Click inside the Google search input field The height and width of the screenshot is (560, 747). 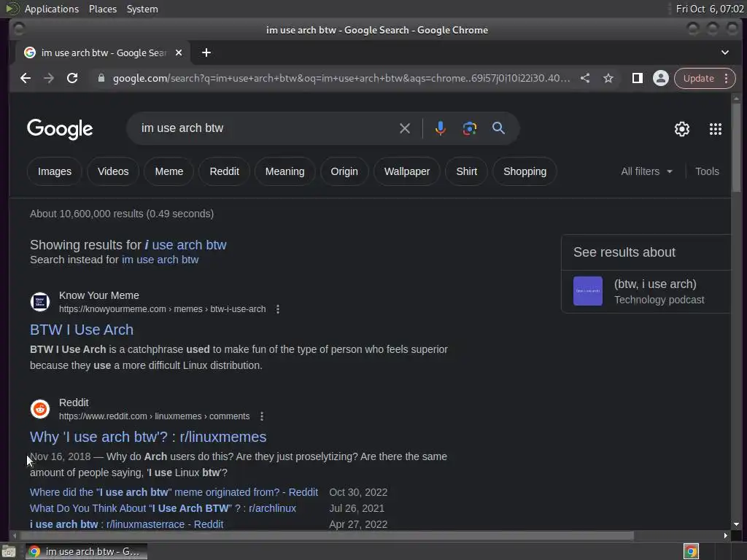pyautogui.click(x=267, y=128)
